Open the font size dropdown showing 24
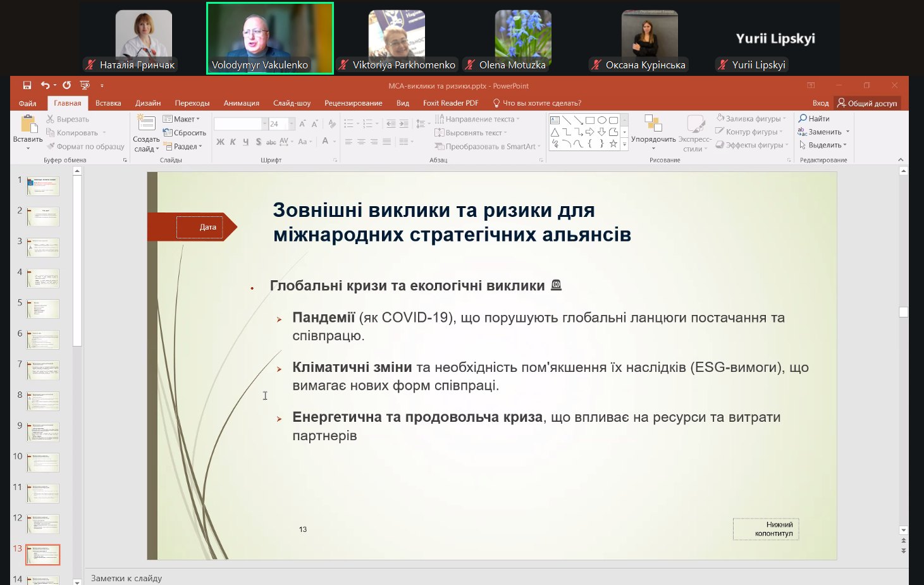This screenshot has height=585, width=924. [x=292, y=124]
